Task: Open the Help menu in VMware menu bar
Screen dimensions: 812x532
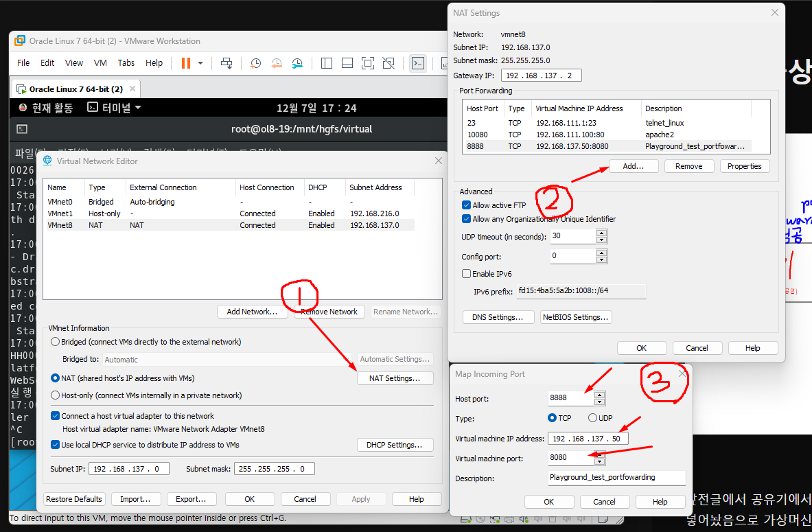Action: 154,62
